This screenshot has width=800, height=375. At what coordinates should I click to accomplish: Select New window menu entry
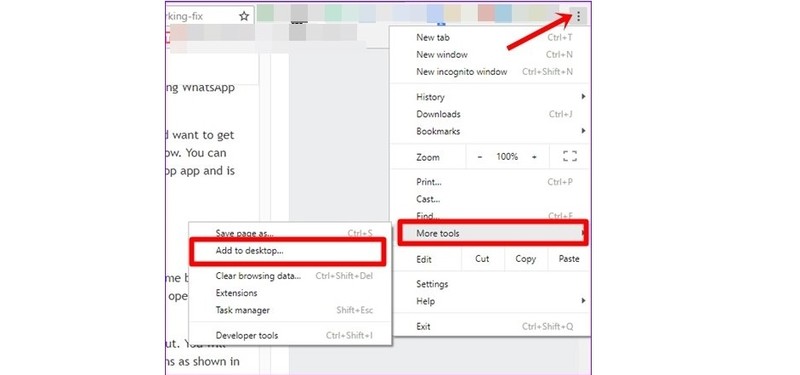pos(490,55)
